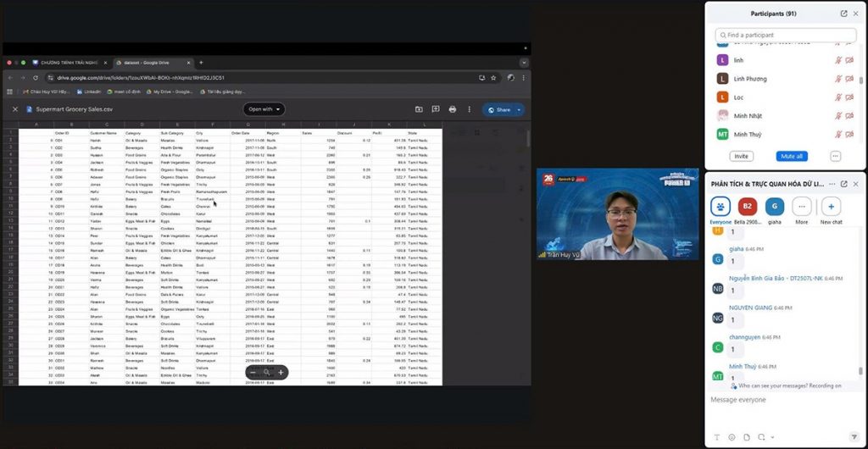868x449 pixels.
Task: Toggle camera icon for 'Minh Nhật'
Action: (x=849, y=115)
